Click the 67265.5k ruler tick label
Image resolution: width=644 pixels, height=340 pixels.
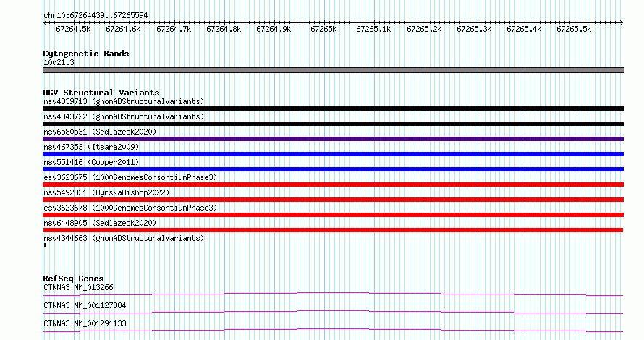point(574,29)
